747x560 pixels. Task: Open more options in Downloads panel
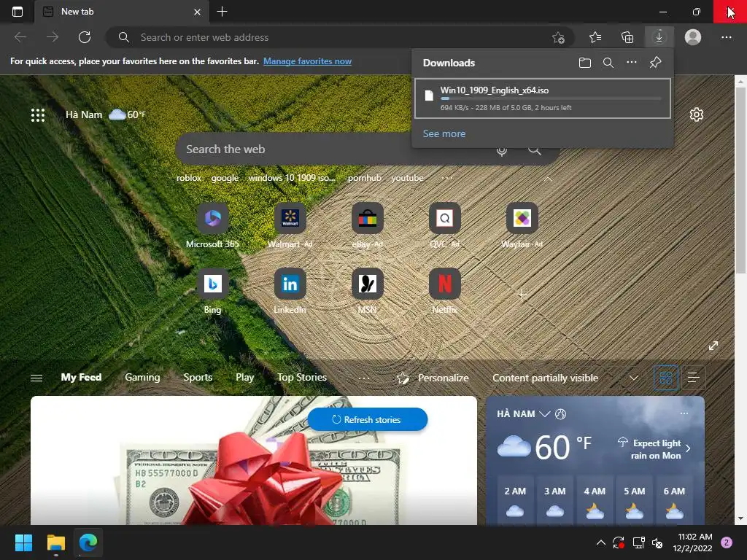631,63
